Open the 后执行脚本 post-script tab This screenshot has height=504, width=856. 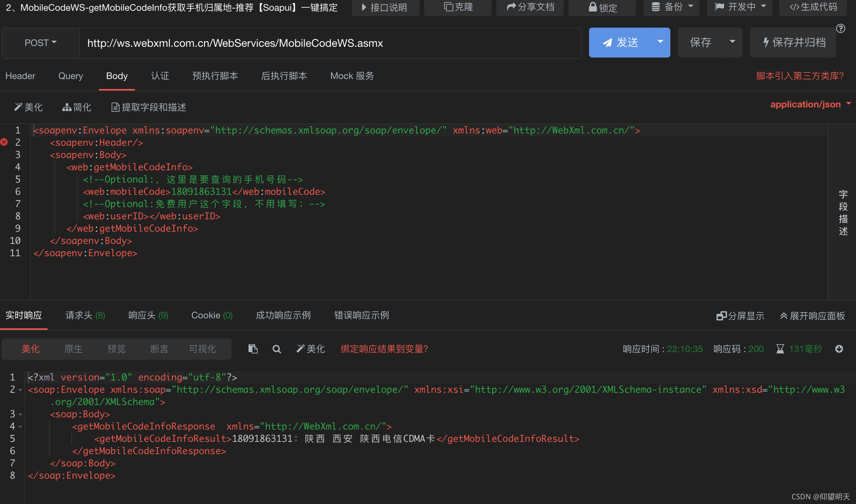pos(284,76)
